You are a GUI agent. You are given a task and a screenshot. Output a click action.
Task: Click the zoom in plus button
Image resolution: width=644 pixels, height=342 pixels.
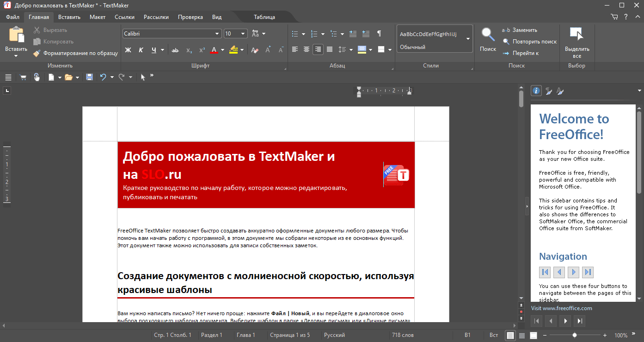pyautogui.click(x=605, y=335)
